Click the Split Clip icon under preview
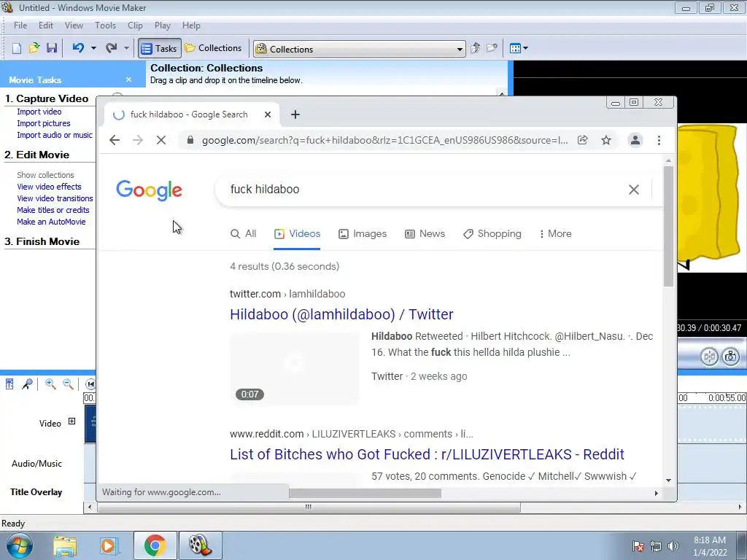Screen dimensions: 747x560 (x=709, y=356)
